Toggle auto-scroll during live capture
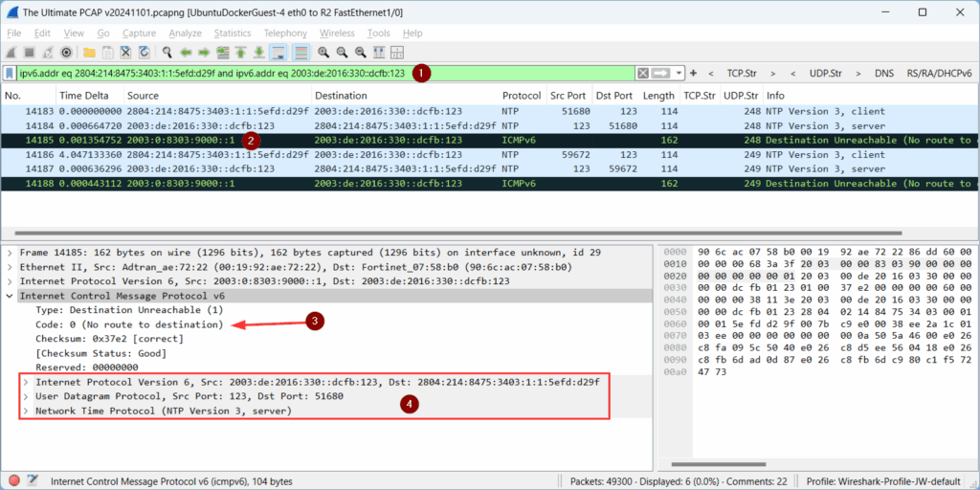980x490 pixels. click(x=278, y=52)
